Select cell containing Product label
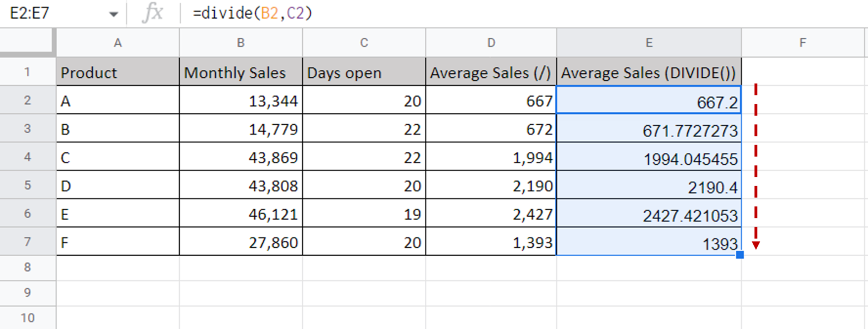The width and height of the screenshot is (868, 329). pyautogui.click(x=117, y=72)
